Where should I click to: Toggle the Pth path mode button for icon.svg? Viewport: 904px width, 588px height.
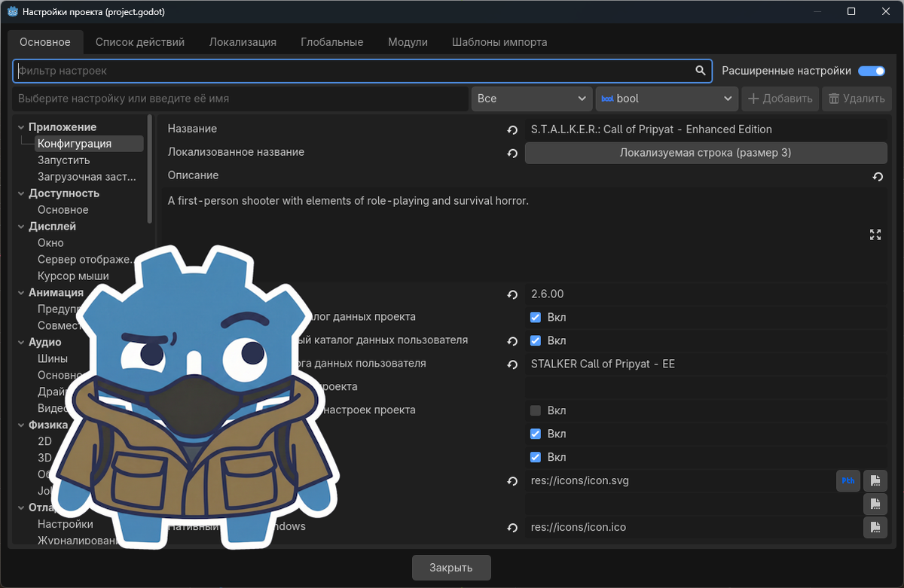(x=848, y=480)
